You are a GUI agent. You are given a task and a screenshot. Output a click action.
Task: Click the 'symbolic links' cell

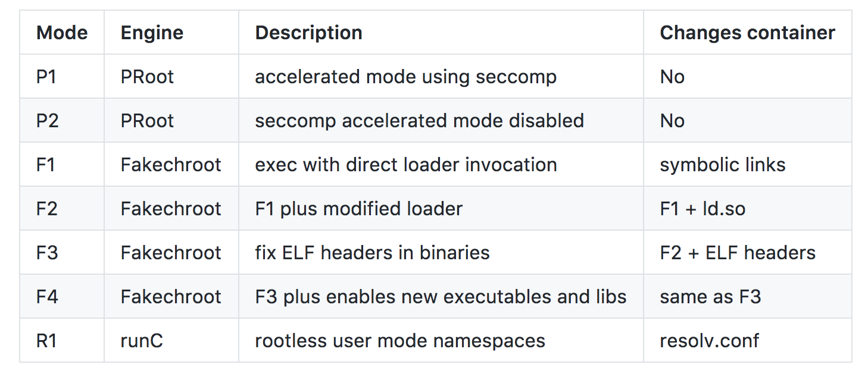(722, 165)
